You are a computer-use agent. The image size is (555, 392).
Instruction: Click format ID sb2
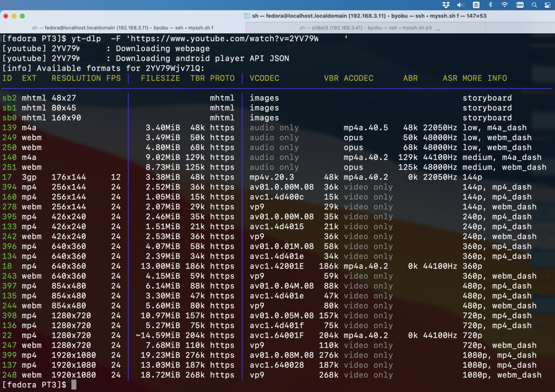[10, 98]
